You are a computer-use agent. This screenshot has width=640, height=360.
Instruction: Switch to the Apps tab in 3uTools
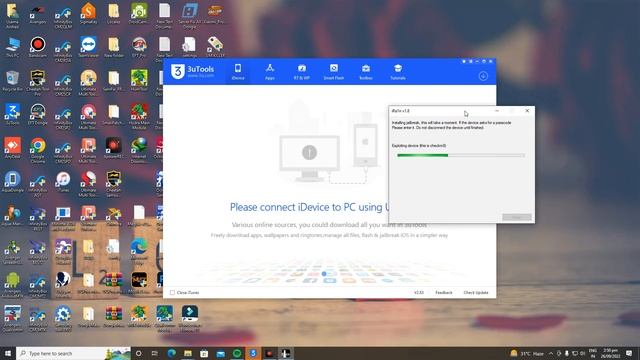point(270,72)
